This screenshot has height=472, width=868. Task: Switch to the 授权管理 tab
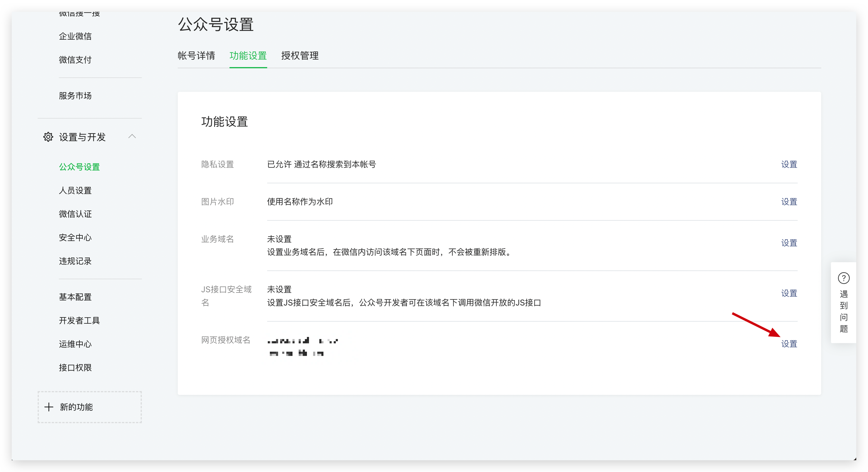pyautogui.click(x=300, y=56)
